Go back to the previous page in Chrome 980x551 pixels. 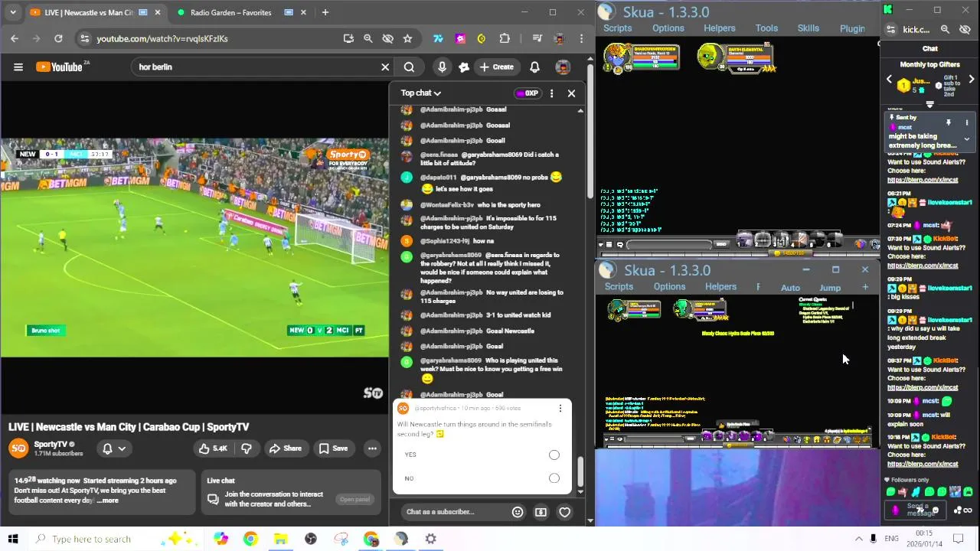pyautogui.click(x=15, y=38)
